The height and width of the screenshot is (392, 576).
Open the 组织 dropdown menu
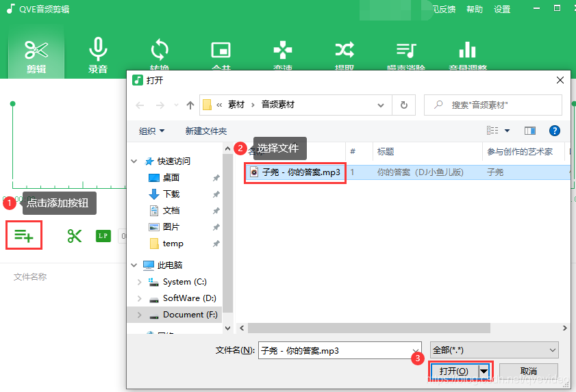tap(152, 131)
